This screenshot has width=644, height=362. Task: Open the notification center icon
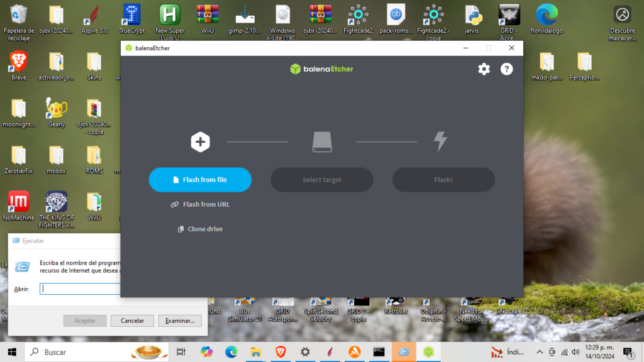628,352
